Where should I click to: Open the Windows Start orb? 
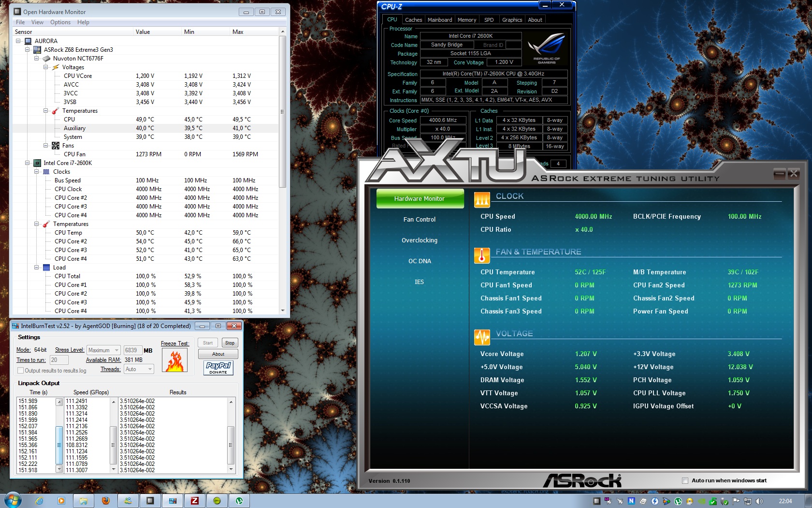pyautogui.click(x=13, y=501)
